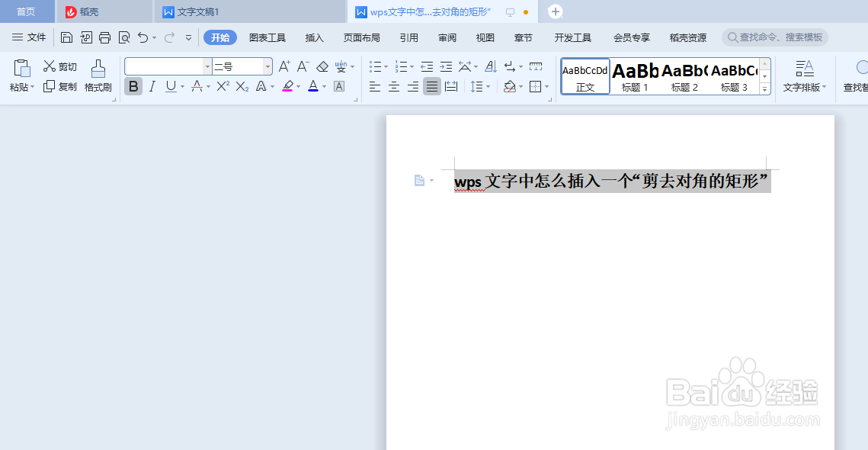Switch to 插入 ribbon tab

(315, 37)
